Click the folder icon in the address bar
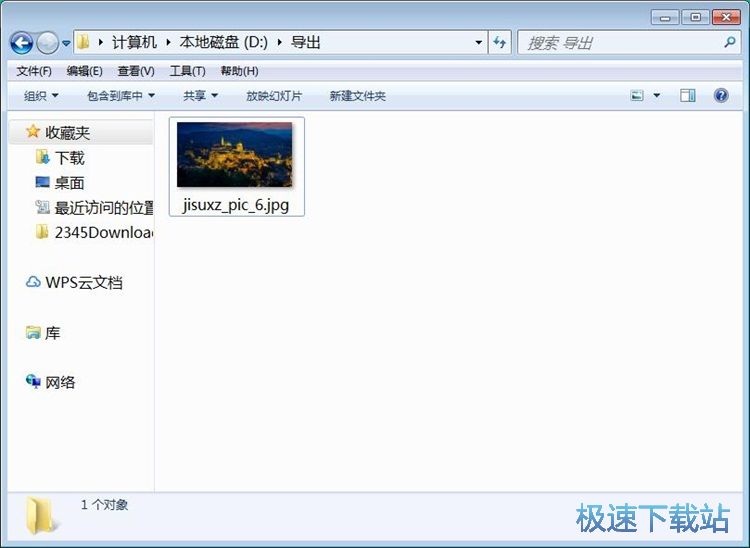This screenshot has width=750, height=548. tap(83, 42)
